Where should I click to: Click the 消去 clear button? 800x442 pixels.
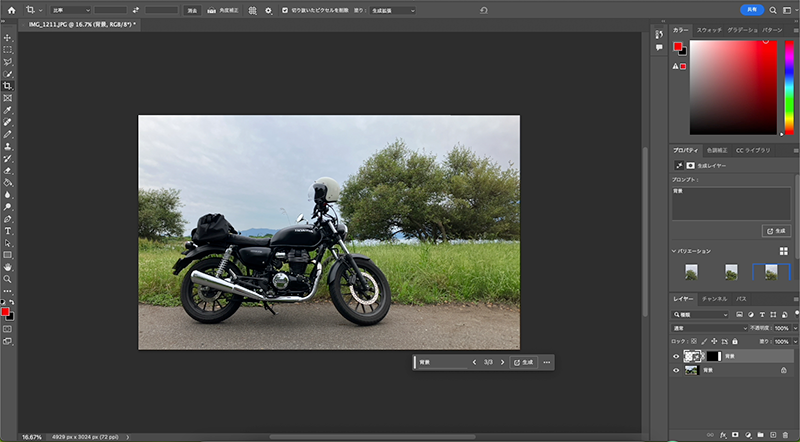pyautogui.click(x=192, y=10)
